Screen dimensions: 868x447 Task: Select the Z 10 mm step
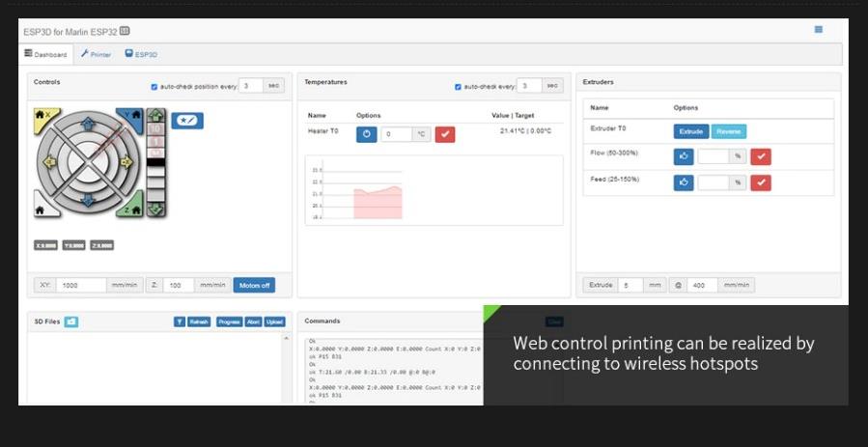click(156, 128)
